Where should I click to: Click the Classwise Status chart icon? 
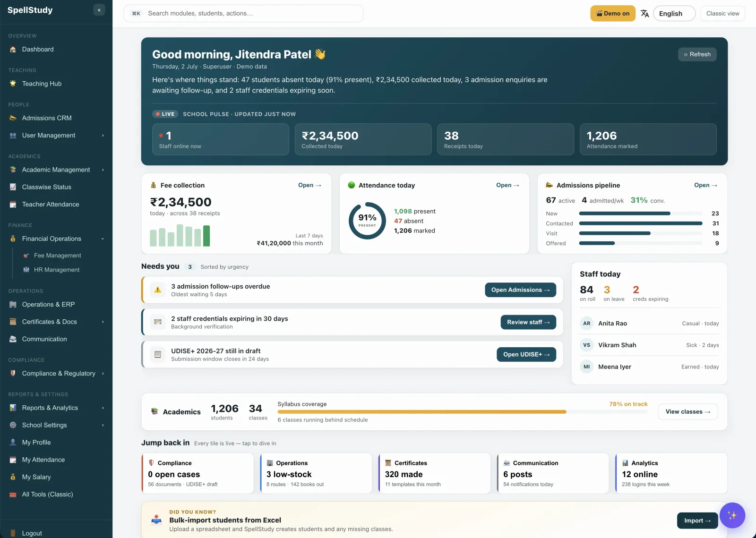pos(13,187)
